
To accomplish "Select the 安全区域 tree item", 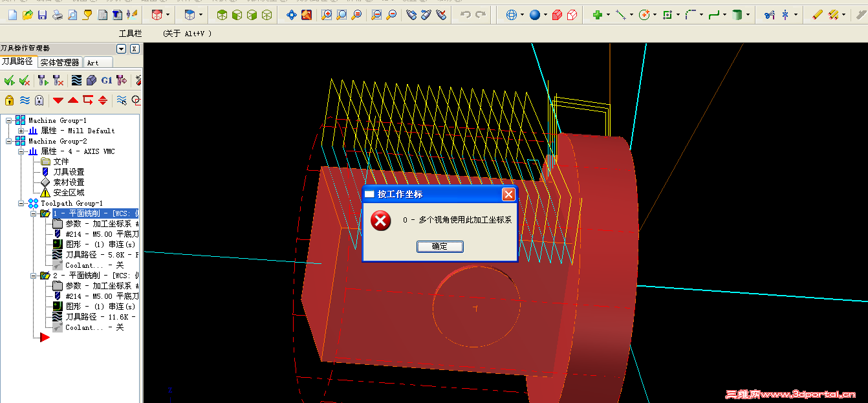I will (x=69, y=193).
